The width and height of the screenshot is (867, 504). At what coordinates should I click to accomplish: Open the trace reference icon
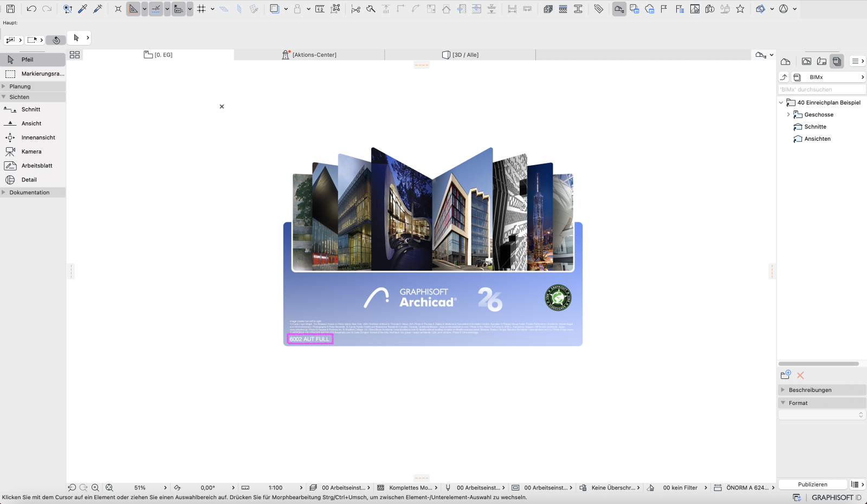click(x=275, y=9)
